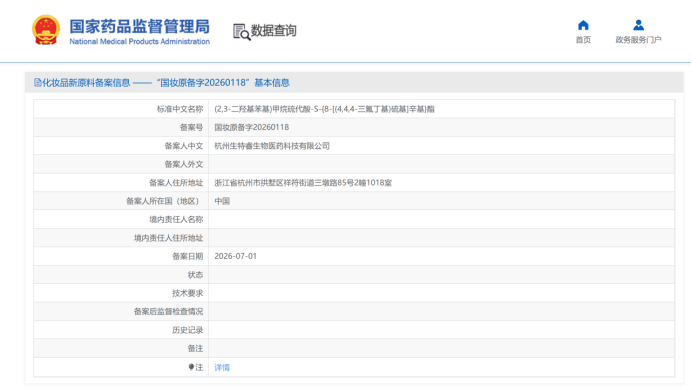The height and width of the screenshot is (387, 692).
Task: Click the National Medical Products Administration text
Action: pyautogui.click(x=139, y=41)
